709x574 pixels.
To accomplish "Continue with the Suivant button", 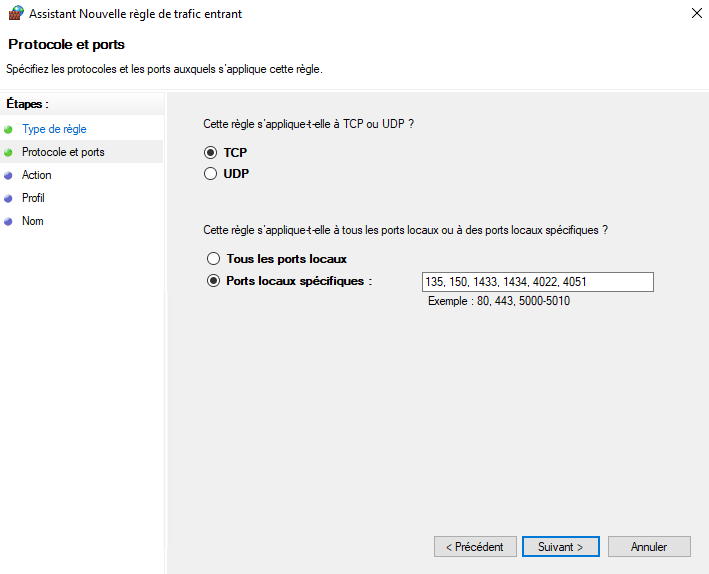I will click(560, 547).
